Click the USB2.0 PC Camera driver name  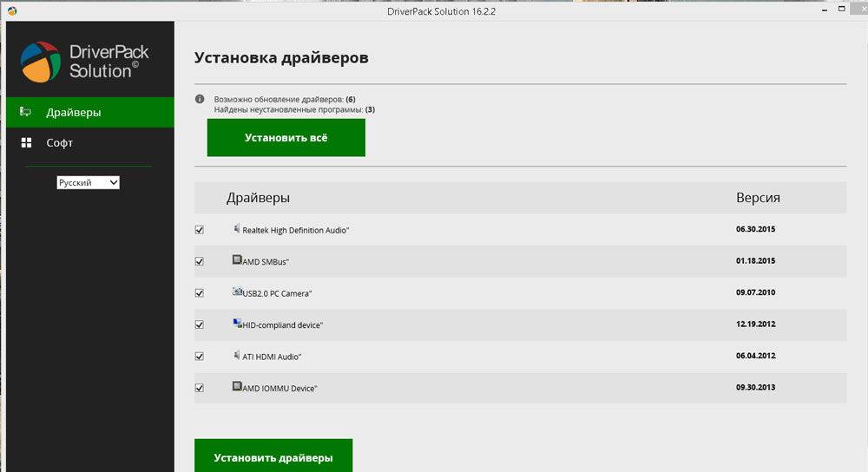click(278, 293)
